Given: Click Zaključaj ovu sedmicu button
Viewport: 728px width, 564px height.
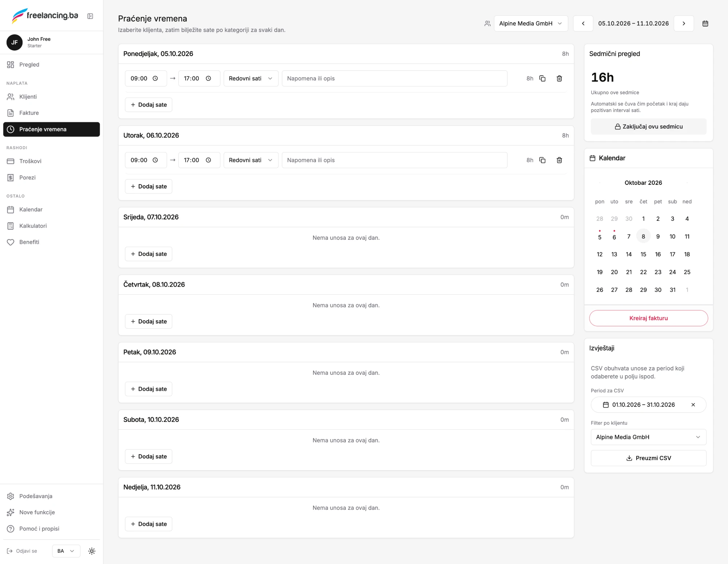Looking at the screenshot, I should pos(648,127).
